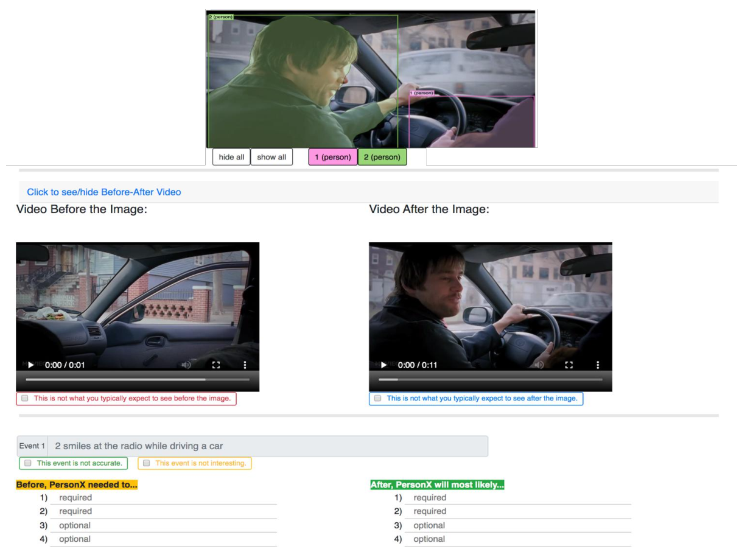756x560 pixels.
Task: Mark 'This event is not accurate'
Action: [x=28, y=463]
